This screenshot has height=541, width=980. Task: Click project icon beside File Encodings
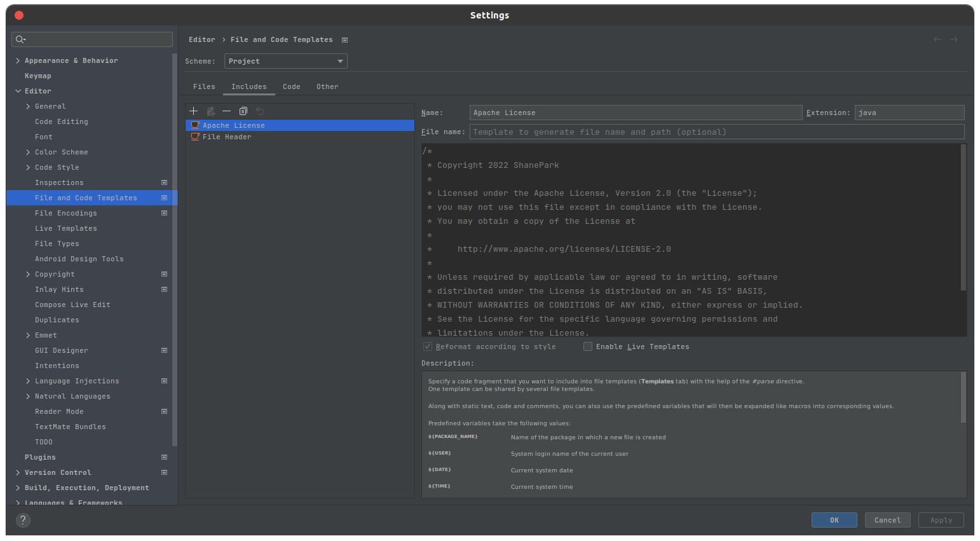164,213
